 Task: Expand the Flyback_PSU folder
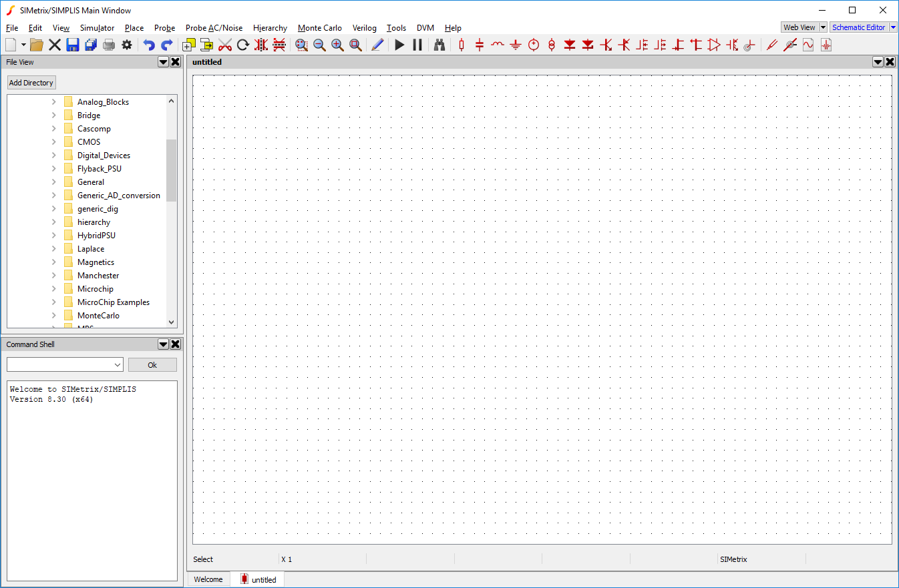click(54, 169)
